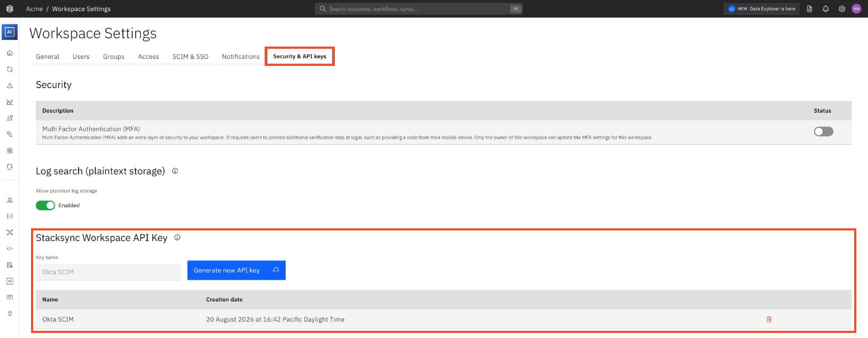Viewport: 868px width, 338px height.
Task: Open the notifications bell in the top bar
Action: (825, 9)
